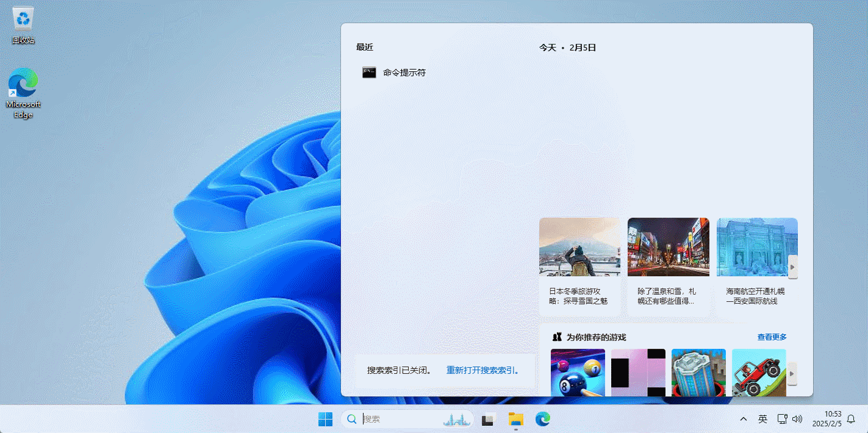
Task: Open Microsoft Edge desktop shortcut
Action: [x=23, y=93]
